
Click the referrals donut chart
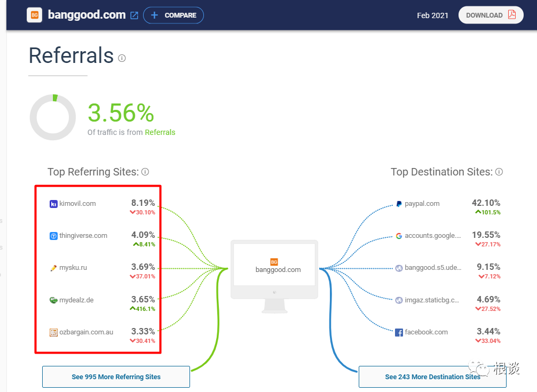point(53,117)
